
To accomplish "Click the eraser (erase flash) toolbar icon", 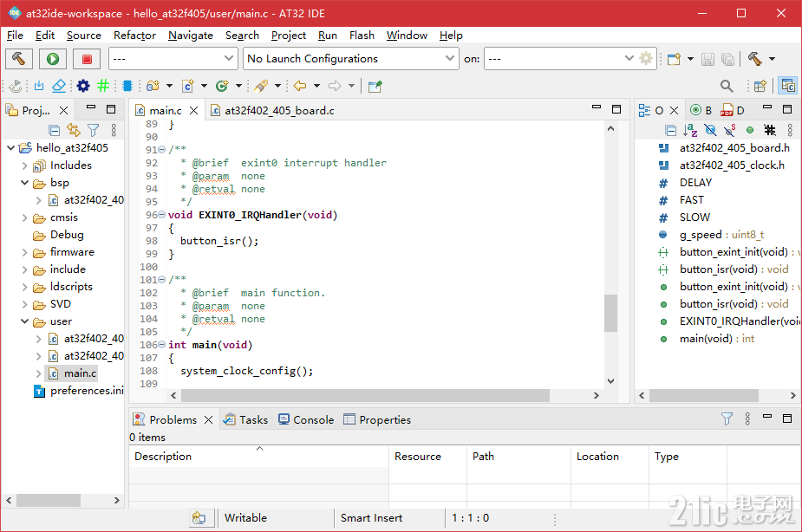I will 59,86.
